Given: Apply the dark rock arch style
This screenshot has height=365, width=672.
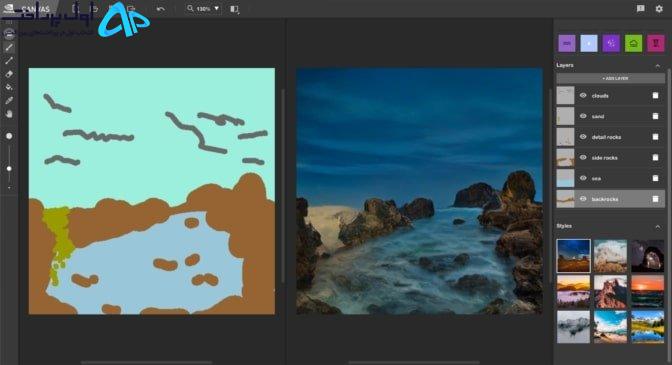Looking at the screenshot, I should coord(648,256).
